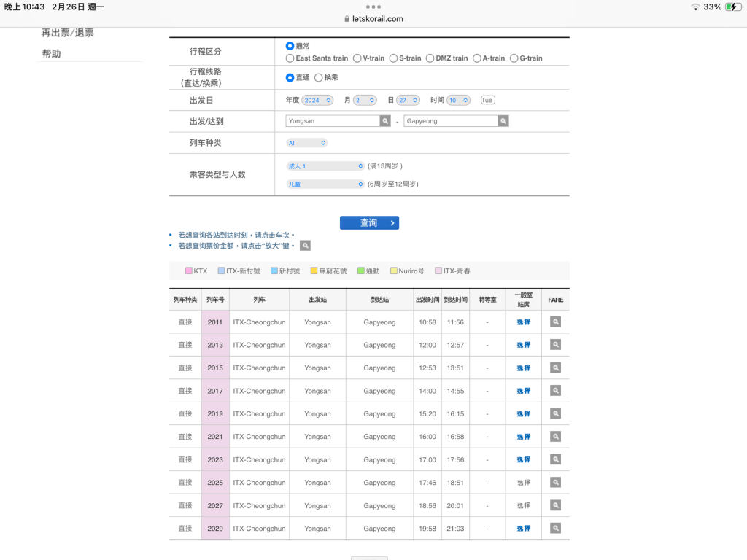The width and height of the screenshot is (747, 560).
Task: Open fare magnifier for train 2017
Action: coord(555,391)
